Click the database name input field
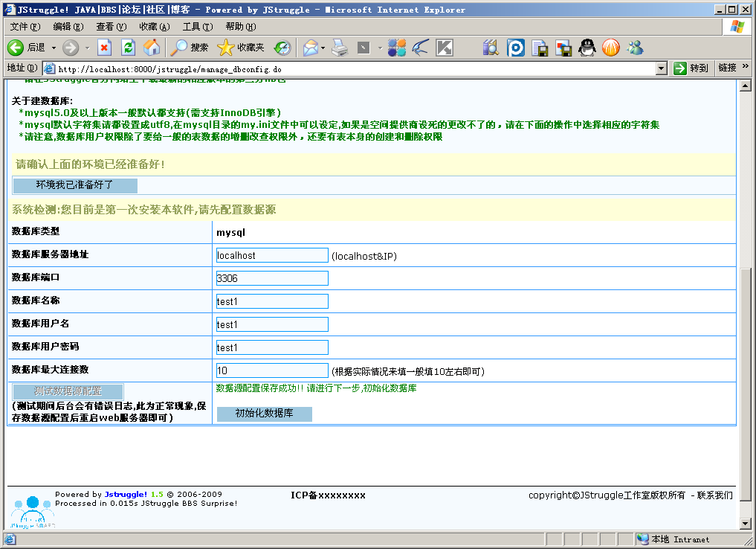The height and width of the screenshot is (549, 756). tap(272, 301)
